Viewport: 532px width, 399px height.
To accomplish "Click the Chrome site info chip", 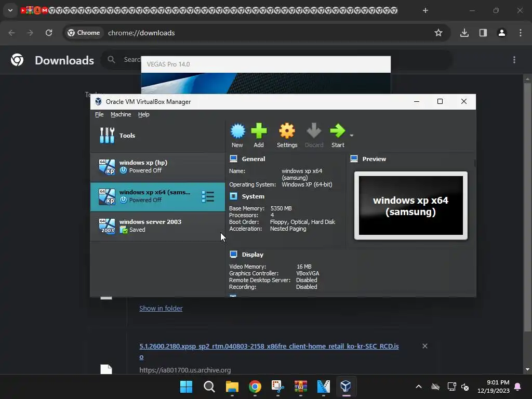I will pos(84,33).
